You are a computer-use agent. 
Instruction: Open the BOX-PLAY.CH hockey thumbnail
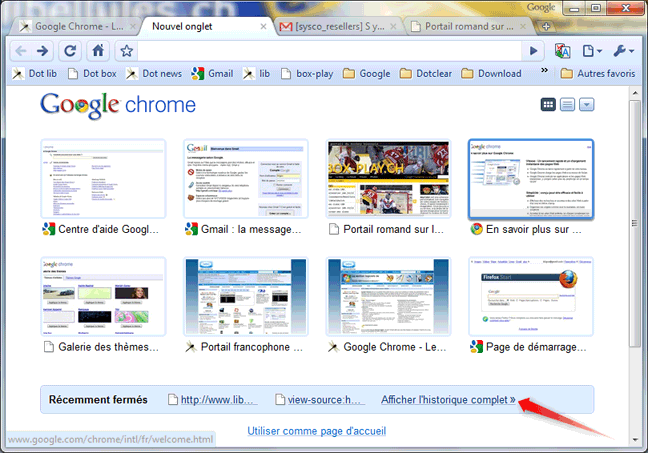coord(388,179)
